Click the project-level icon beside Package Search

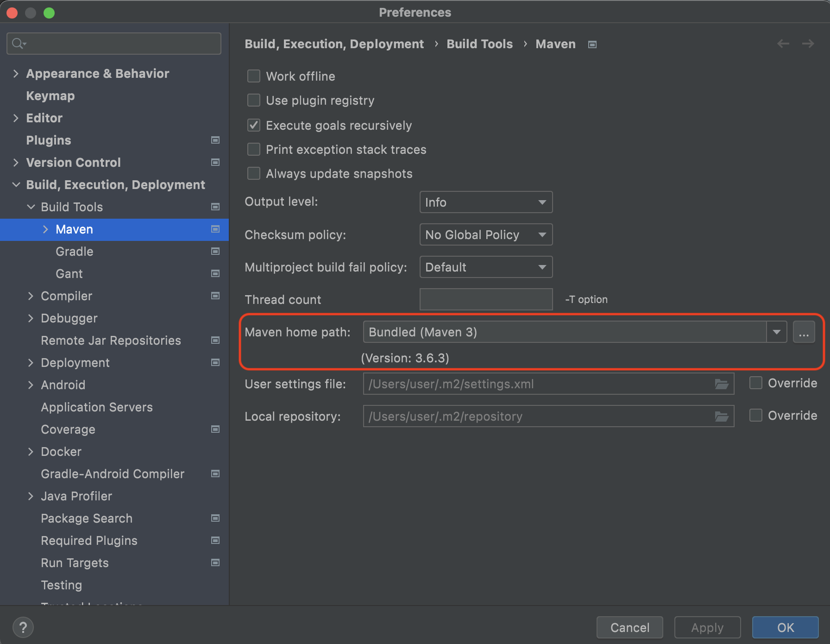[215, 518]
